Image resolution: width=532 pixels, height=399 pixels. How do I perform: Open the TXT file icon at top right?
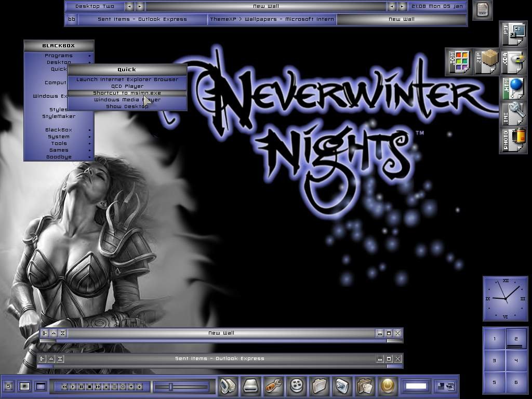click(x=482, y=10)
